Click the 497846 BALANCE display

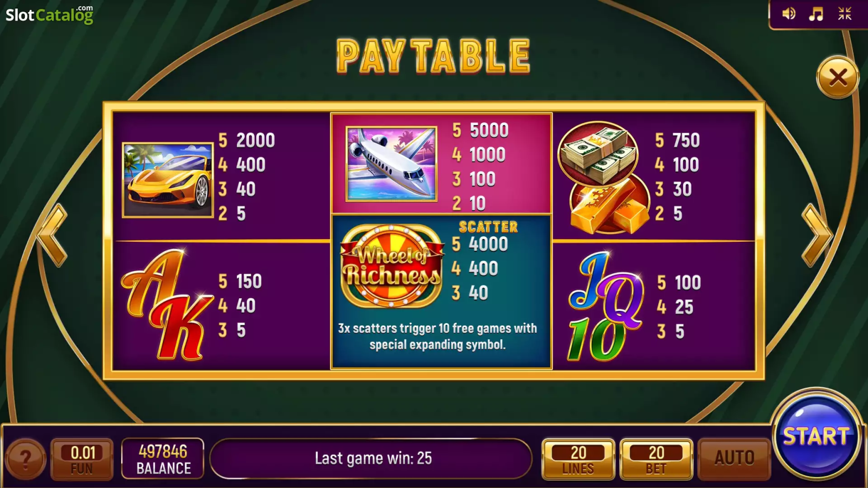[163, 459]
